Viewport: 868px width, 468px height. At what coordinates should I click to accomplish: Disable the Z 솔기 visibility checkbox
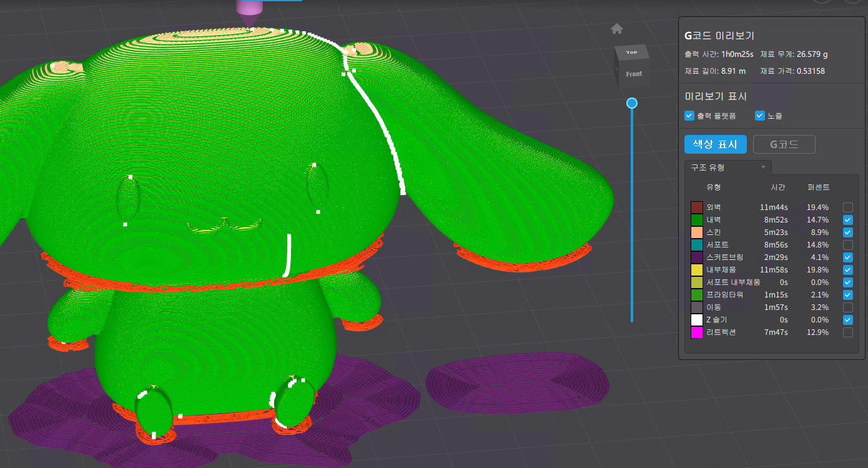(848, 320)
